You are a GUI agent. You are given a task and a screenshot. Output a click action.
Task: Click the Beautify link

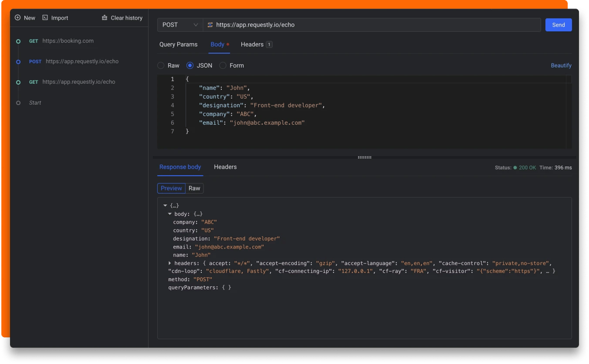point(561,65)
